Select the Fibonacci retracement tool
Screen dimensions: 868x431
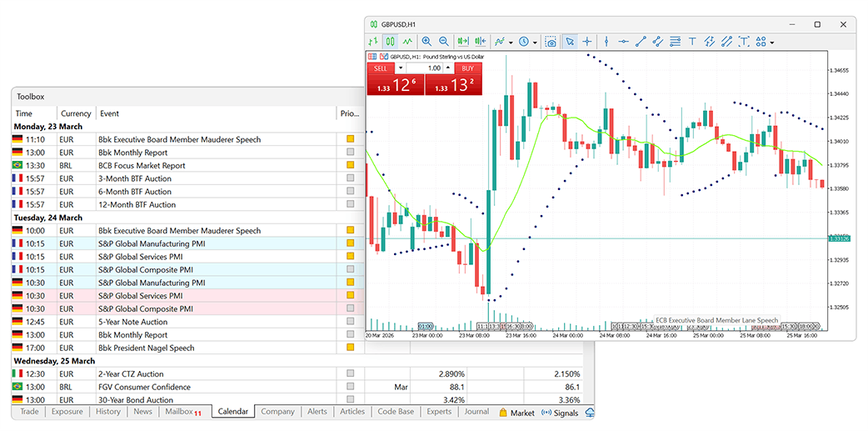(675, 42)
